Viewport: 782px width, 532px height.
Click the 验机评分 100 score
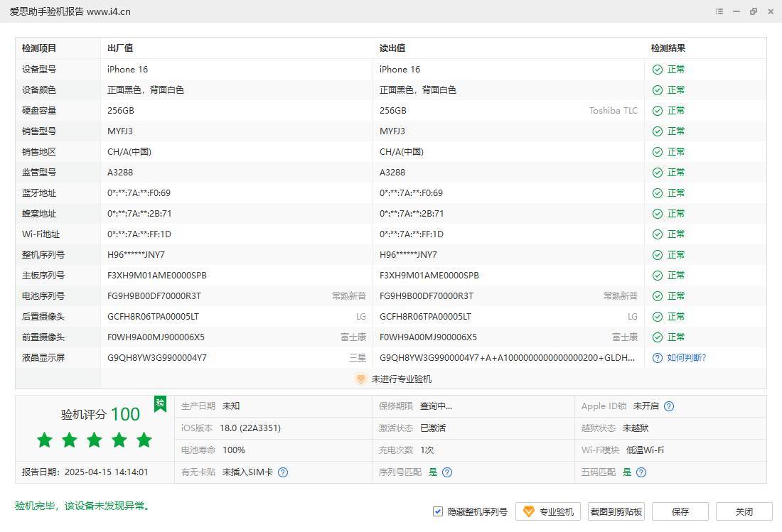point(100,414)
